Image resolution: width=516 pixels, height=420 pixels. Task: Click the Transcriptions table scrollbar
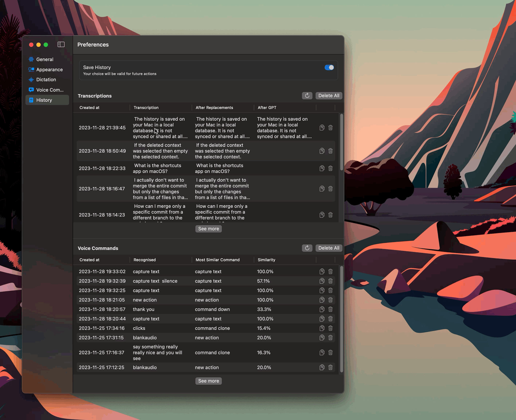(x=341, y=142)
